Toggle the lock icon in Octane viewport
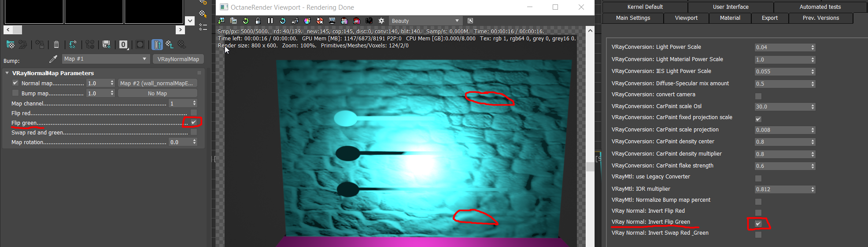The image size is (868, 247). coord(258,21)
